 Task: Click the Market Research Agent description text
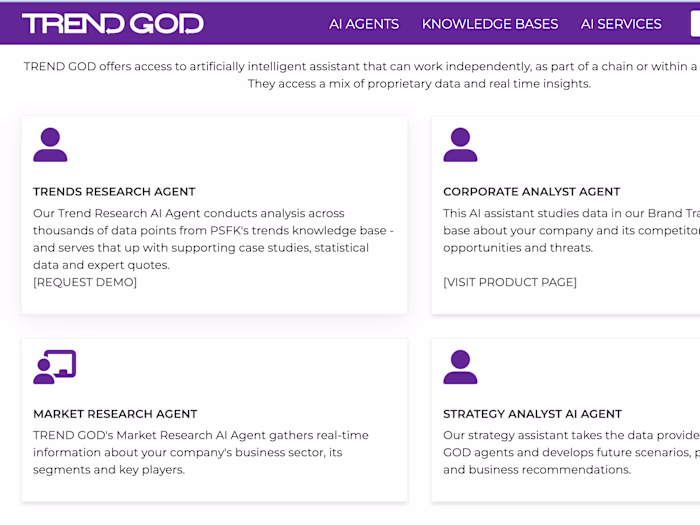point(200,452)
